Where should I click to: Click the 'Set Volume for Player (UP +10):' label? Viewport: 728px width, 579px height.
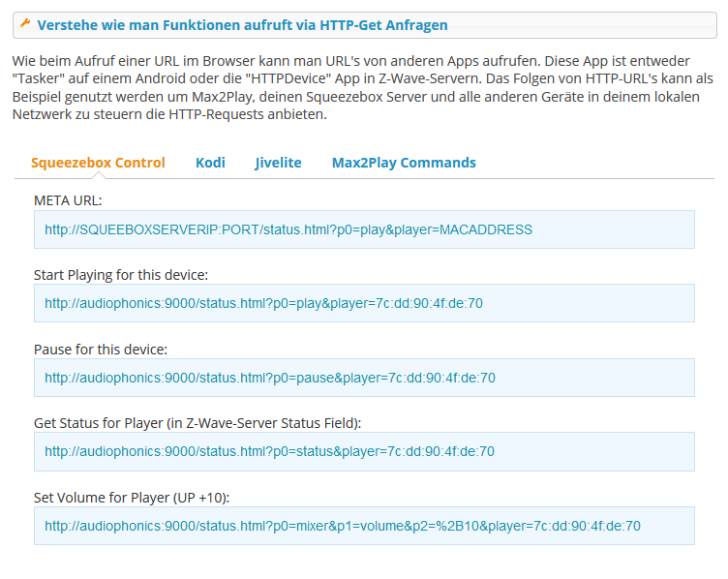(132, 498)
